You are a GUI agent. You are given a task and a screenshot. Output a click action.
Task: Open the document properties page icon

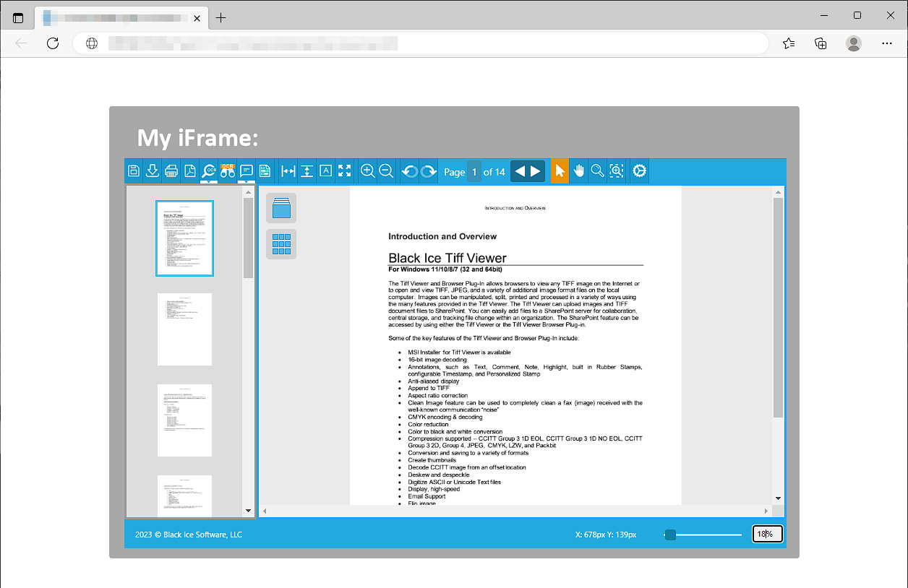[265, 171]
